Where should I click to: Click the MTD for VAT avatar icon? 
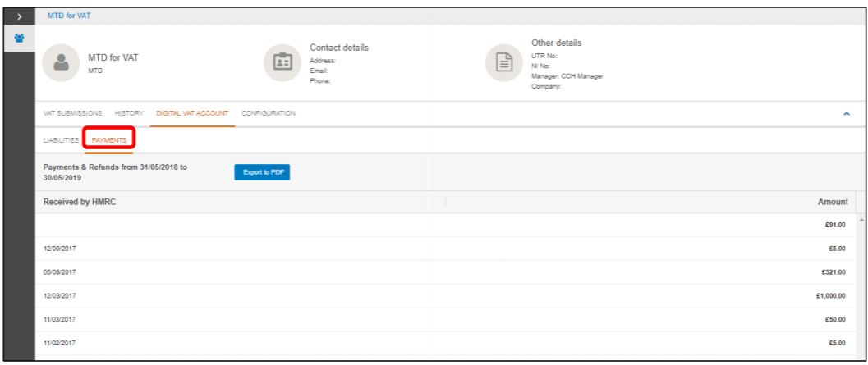61,63
